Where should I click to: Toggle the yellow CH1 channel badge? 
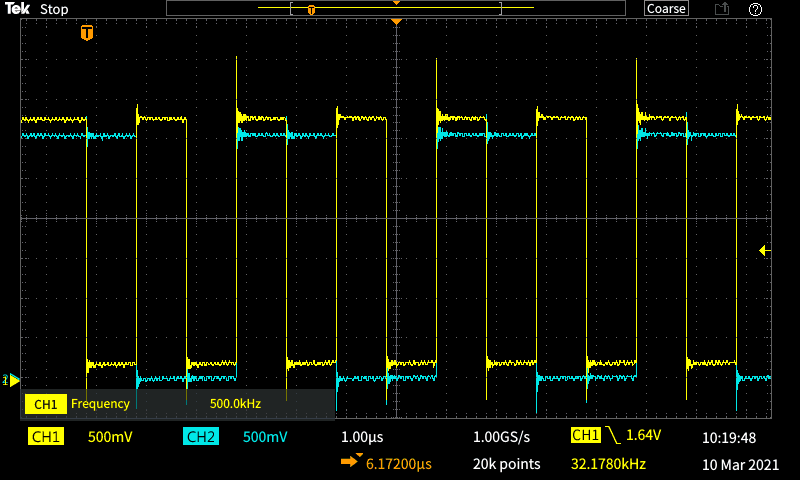pos(46,437)
